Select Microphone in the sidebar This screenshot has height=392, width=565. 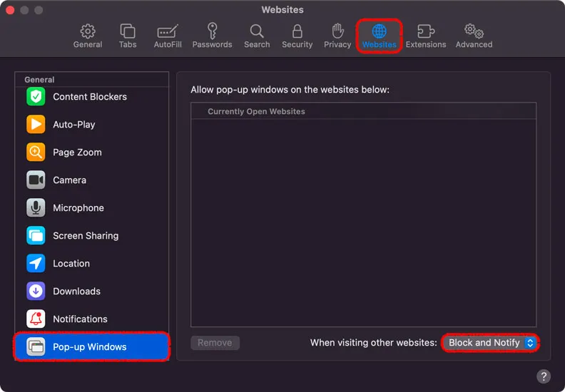point(92,207)
